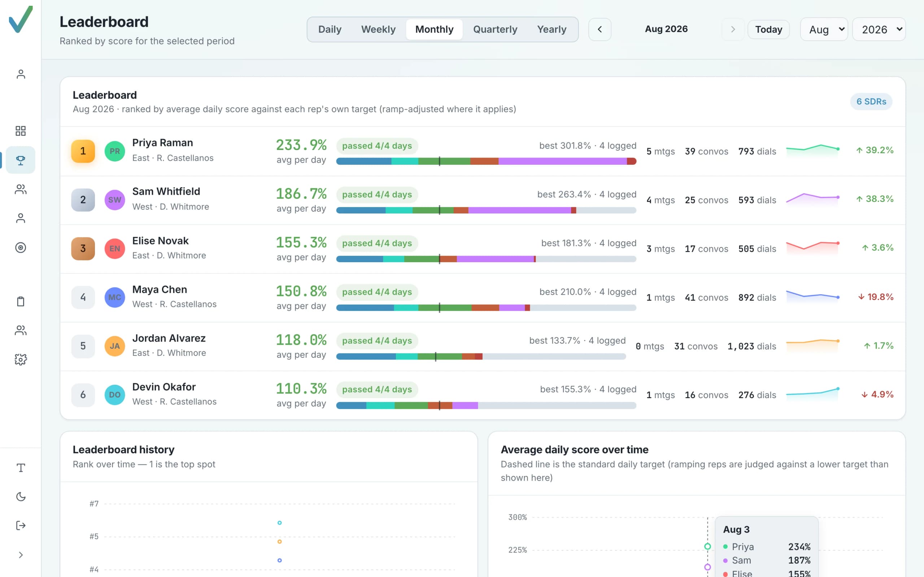Open the clipboard icon in sidebar

tap(21, 301)
